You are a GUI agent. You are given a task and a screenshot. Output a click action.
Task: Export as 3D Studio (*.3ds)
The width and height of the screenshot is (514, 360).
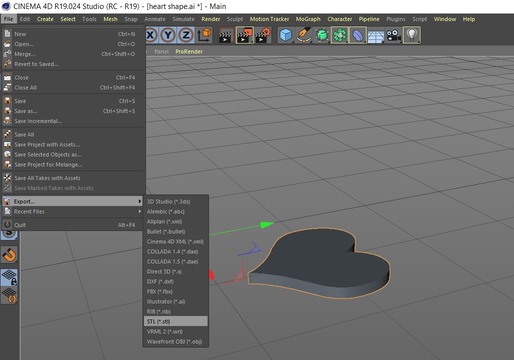coord(176,201)
